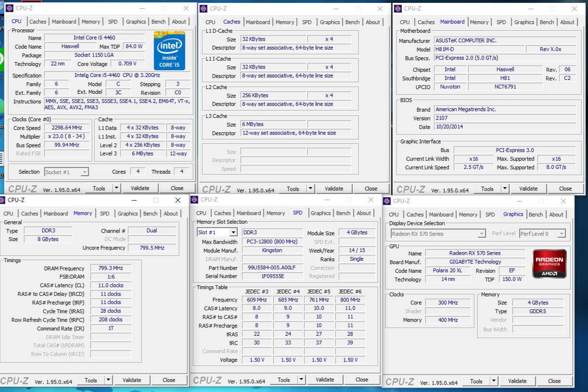Click the Row Refresh Cycle Time 208 clocks
The width and height of the screenshot is (588, 392).
(111, 319)
